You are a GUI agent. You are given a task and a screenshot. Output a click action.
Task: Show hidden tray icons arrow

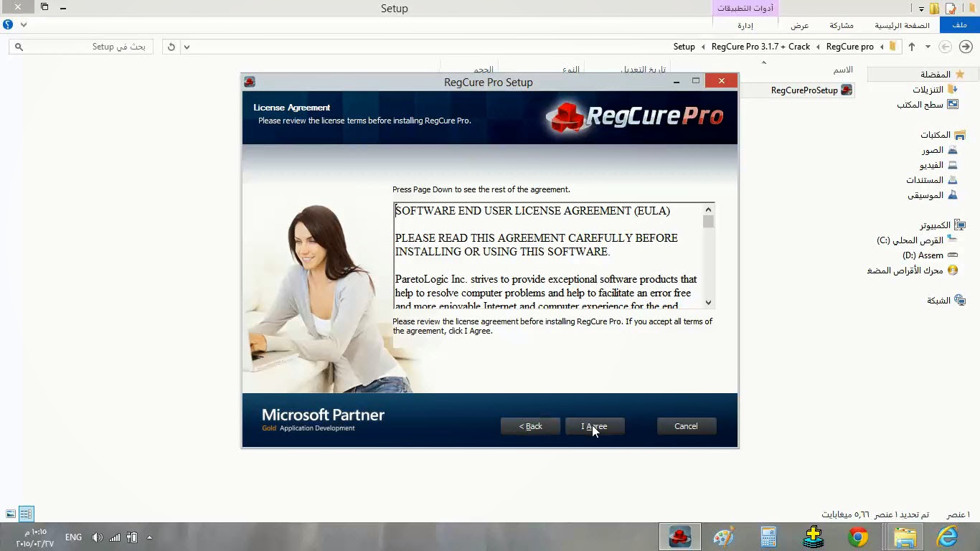(149, 537)
